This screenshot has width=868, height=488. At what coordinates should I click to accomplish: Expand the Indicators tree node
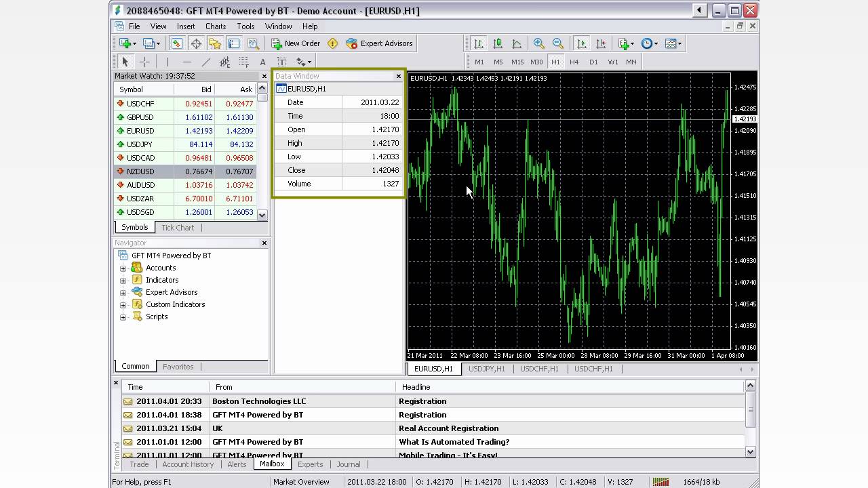[123, 281]
